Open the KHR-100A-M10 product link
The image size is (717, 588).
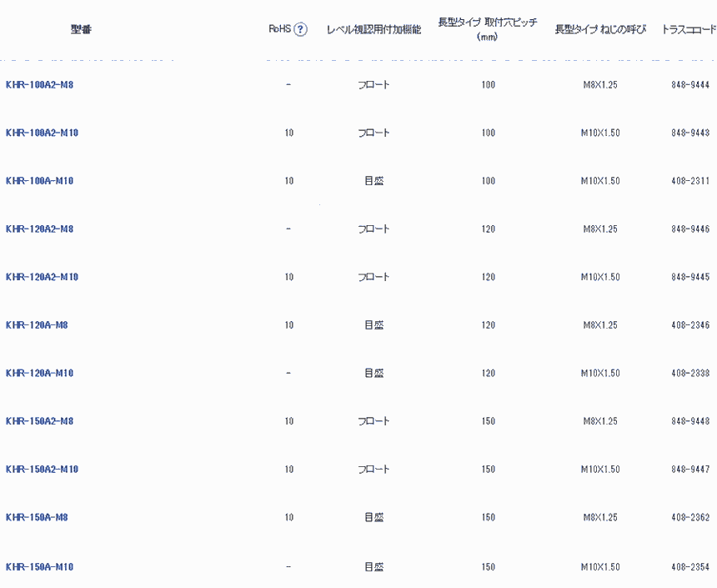[39, 181]
